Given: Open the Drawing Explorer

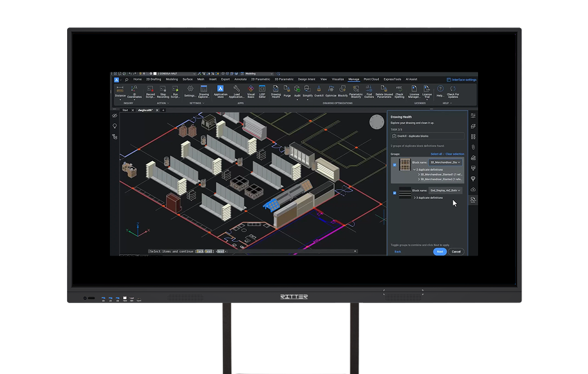Looking at the screenshot, I should (204, 91).
